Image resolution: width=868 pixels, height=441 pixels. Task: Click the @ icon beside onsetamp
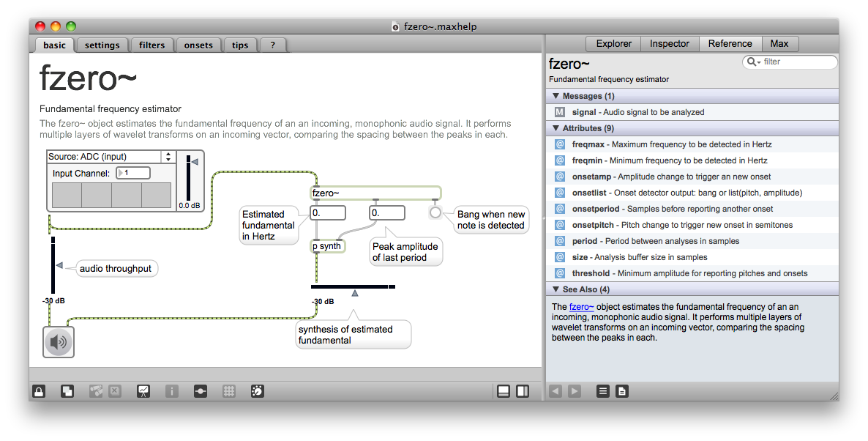560,176
